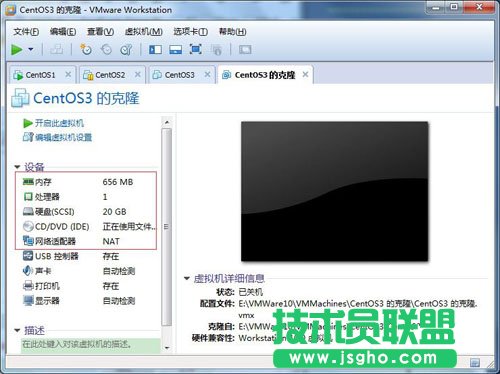Close the CentOS1 tab
The image size is (500, 374).
coord(68,74)
